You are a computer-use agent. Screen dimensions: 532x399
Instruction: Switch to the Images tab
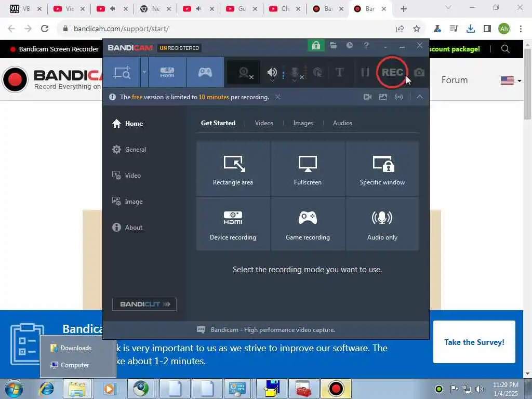(303, 123)
